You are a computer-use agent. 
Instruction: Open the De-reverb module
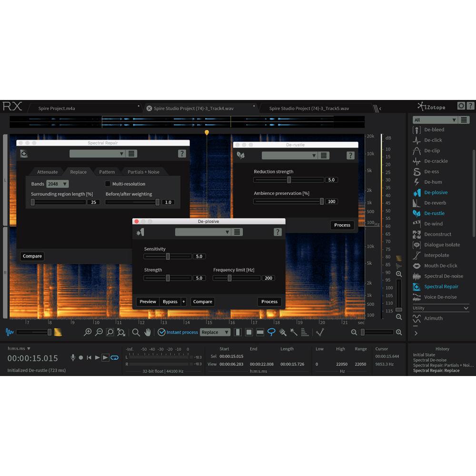(x=434, y=203)
